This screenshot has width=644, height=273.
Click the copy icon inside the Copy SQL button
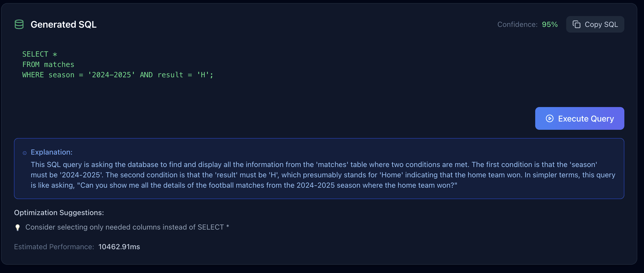[x=577, y=24]
